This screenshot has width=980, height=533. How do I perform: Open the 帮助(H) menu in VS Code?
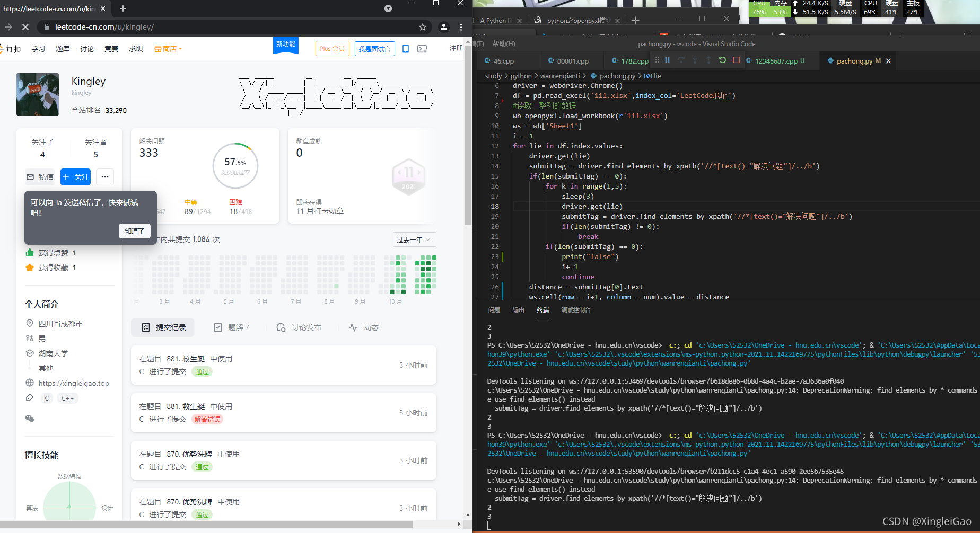click(503, 43)
